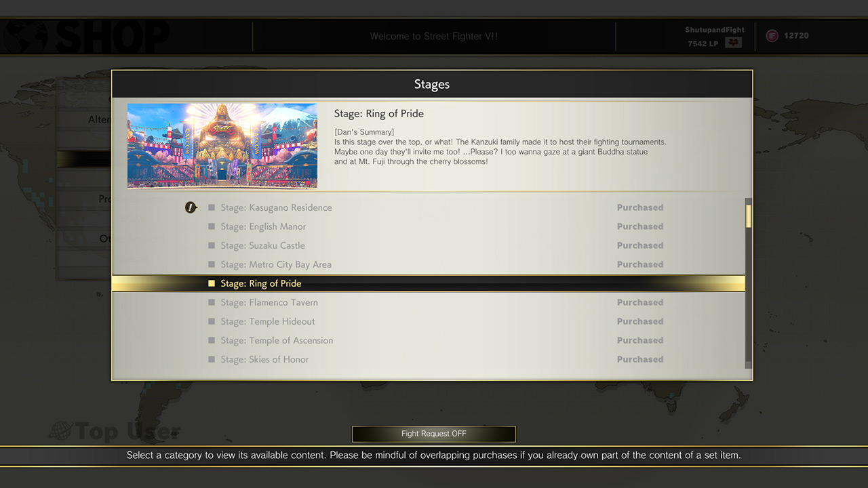The width and height of the screenshot is (868, 488).
Task: Click the square bullet beside Skies of Honor
Action: coord(212,359)
